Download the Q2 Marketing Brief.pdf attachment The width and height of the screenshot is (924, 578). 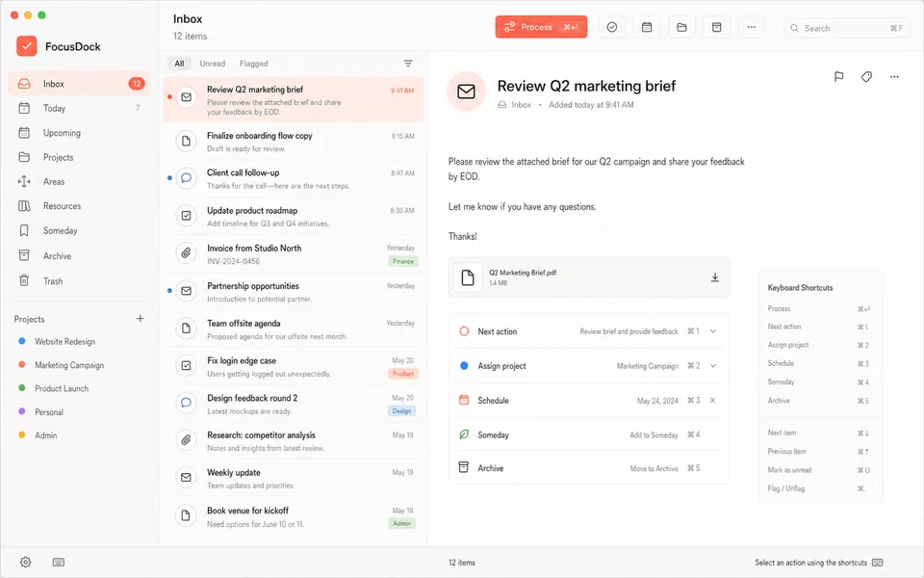click(x=714, y=277)
